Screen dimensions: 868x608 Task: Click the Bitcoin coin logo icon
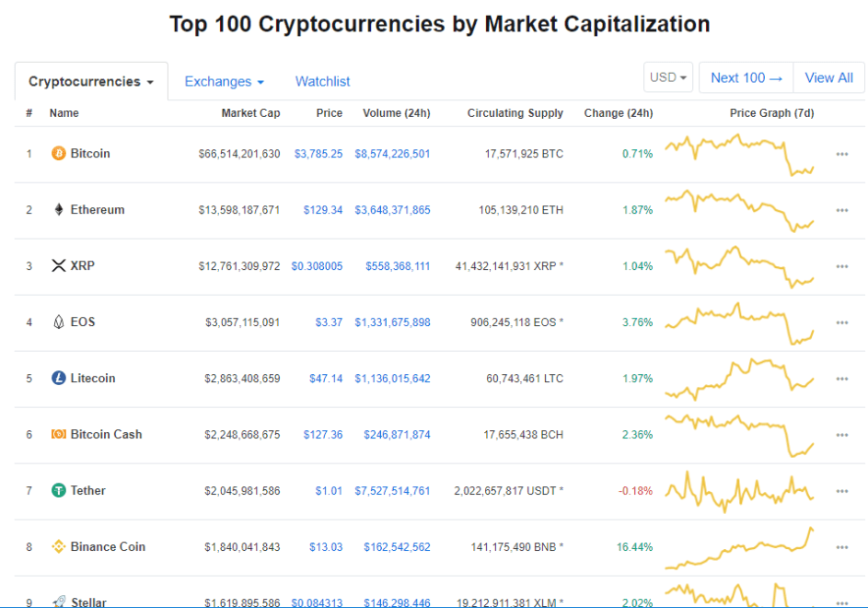(x=58, y=154)
